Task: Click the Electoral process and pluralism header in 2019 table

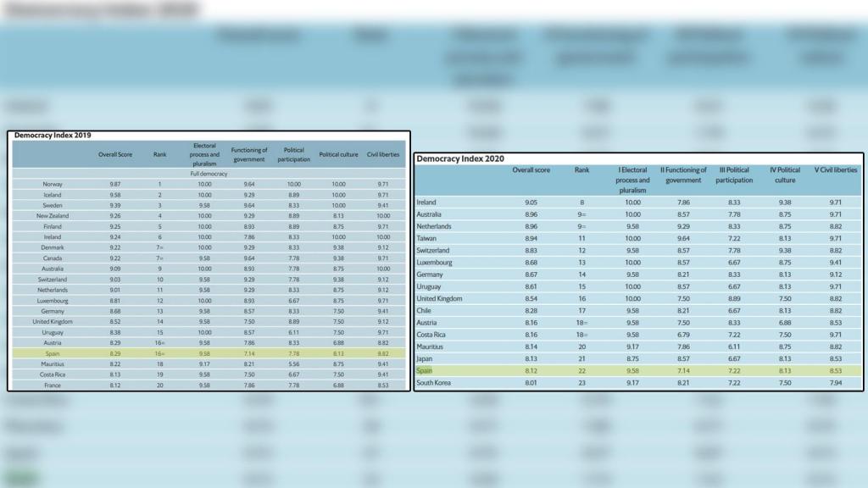Action: (x=204, y=156)
